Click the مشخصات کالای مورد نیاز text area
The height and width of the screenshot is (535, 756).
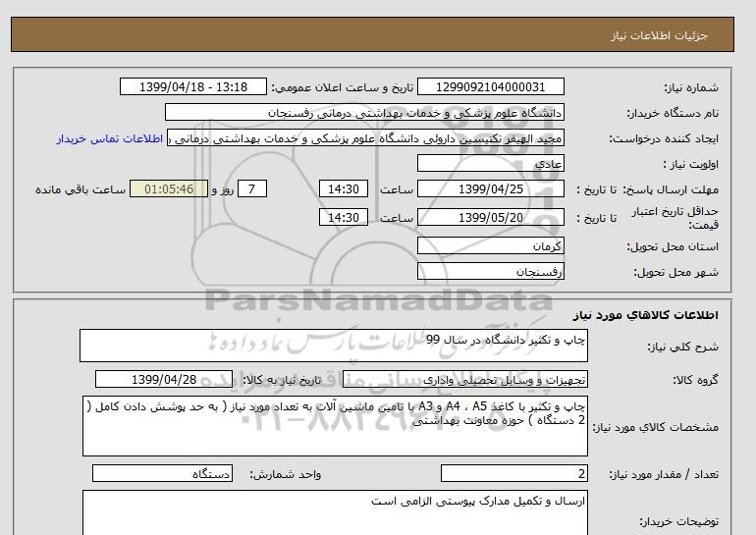[335, 426]
